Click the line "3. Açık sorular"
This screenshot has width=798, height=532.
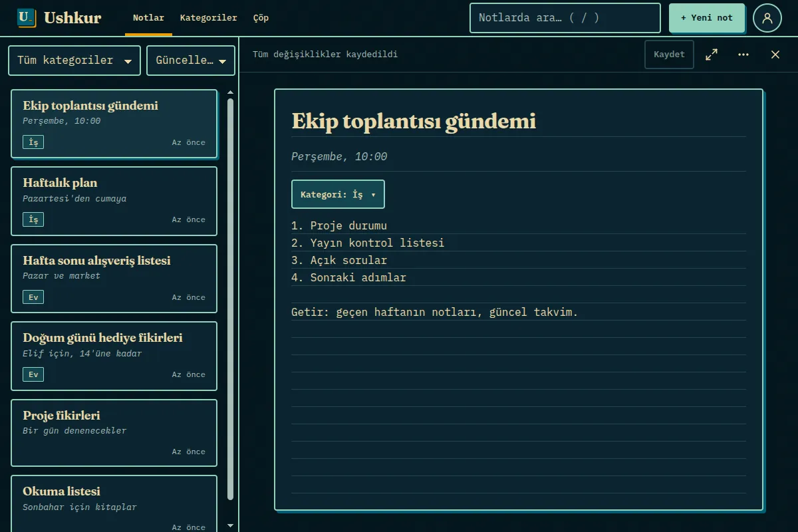pyautogui.click(x=339, y=260)
